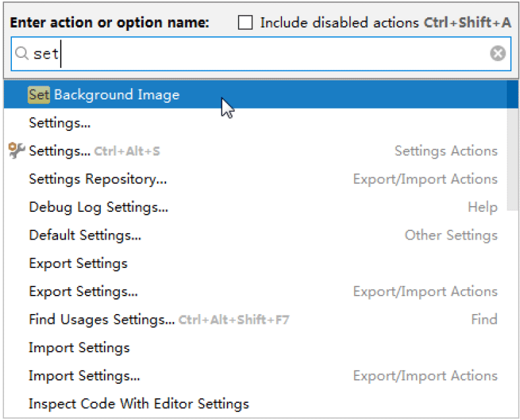Clear the search field with the X icon

tap(498, 54)
